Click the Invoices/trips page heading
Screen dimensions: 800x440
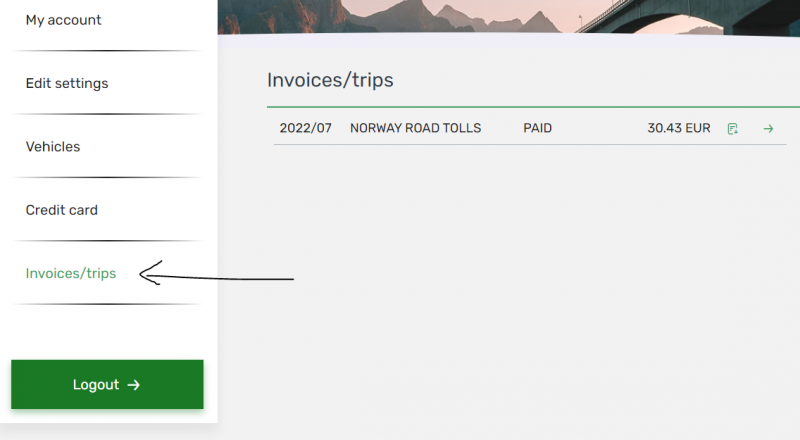pos(330,81)
